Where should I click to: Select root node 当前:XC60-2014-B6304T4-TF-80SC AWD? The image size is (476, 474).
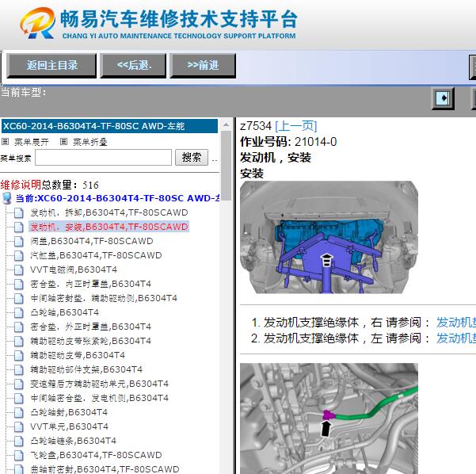(x=118, y=198)
